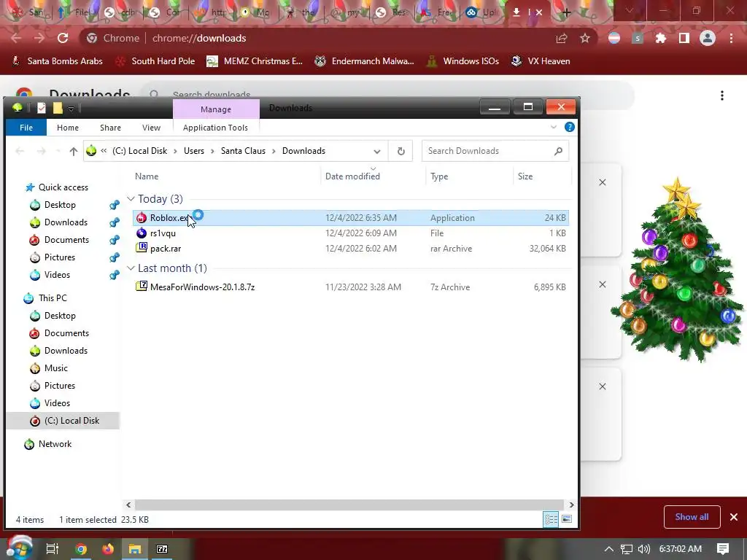Open the Chrome three-dot menu
Image resolution: width=747 pixels, height=560 pixels.
(731, 38)
